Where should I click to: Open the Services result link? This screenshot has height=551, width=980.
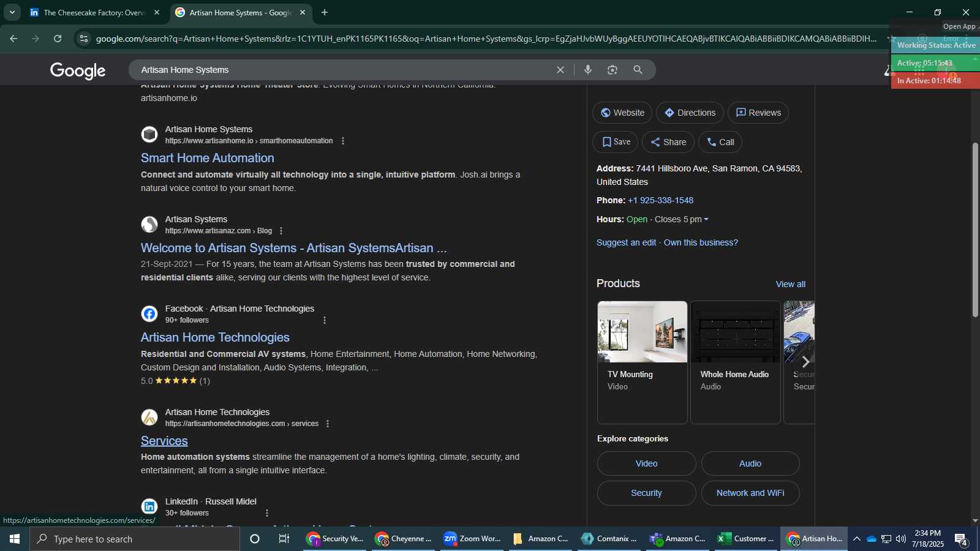164,441
